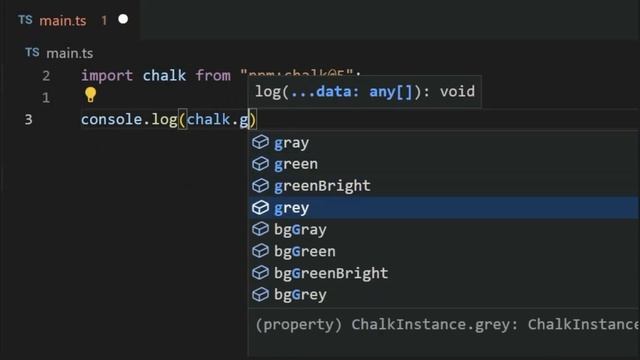Click relative line number 2 in gutter
Screen dimensions: 640x360
[x=46, y=76]
